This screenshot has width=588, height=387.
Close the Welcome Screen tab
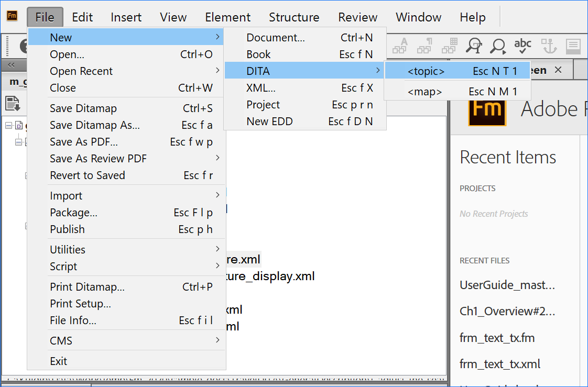[558, 70]
